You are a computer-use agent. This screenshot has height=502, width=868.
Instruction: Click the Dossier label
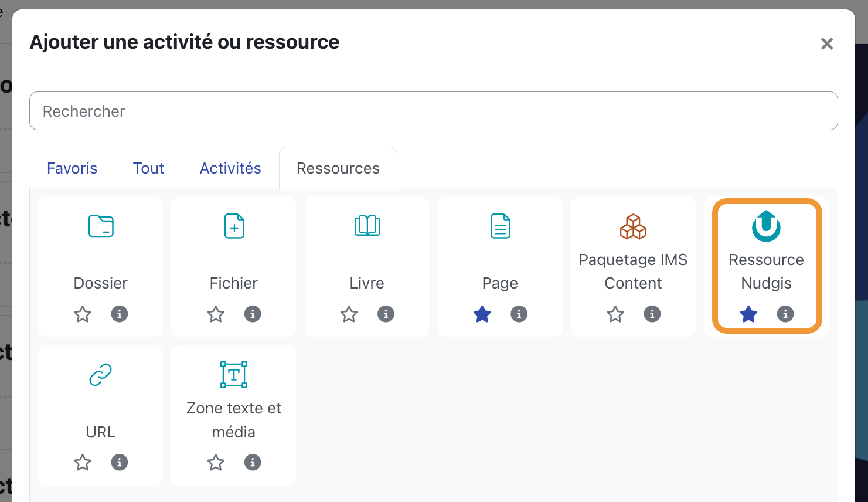click(x=101, y=283)
